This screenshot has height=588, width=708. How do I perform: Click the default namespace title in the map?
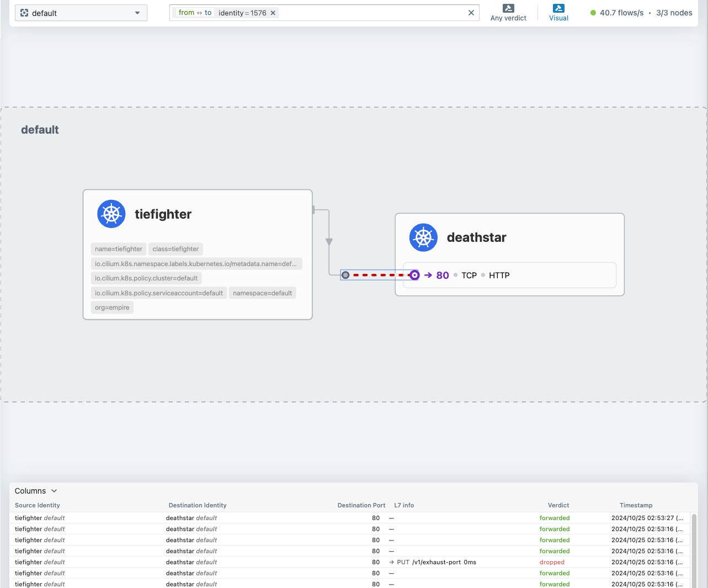click(40, 130)
